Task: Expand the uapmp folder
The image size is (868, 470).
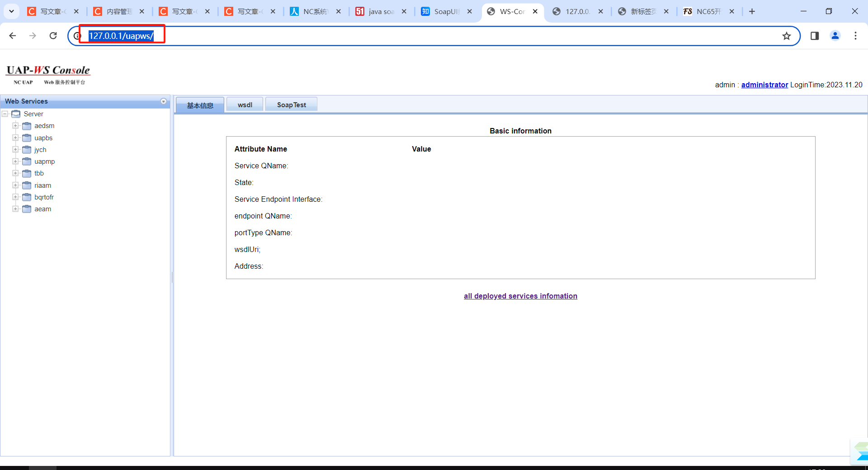Action: point(15,161)
